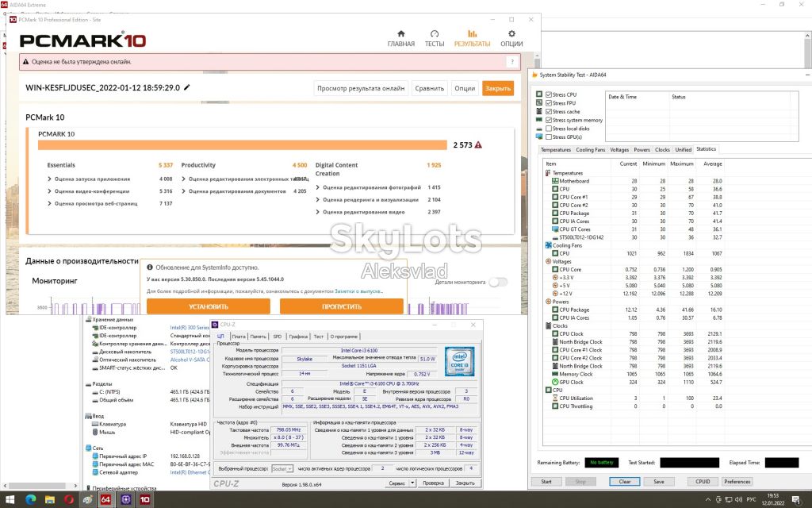Viewport: 812px width, 508px height.
Task: Open File Explorer from the taskbar
Action: click(50, 500)
